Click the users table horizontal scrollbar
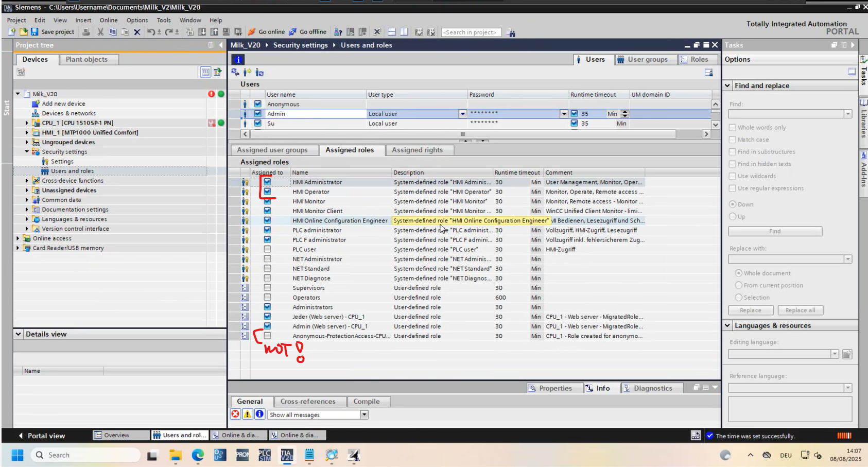The height and width of the screenshot is (467, 868). pos(462,134)
